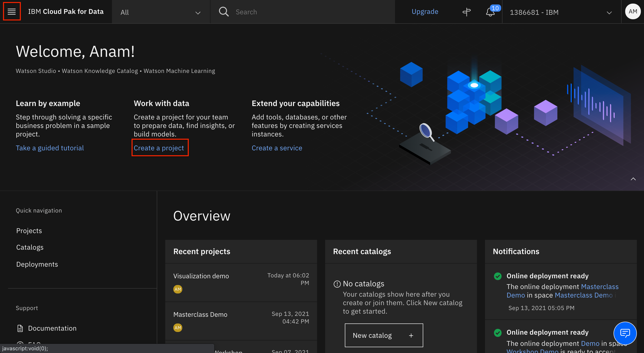Click the Overview heading
This screenshot has height=353, width=644.
[x=202, y=216]
